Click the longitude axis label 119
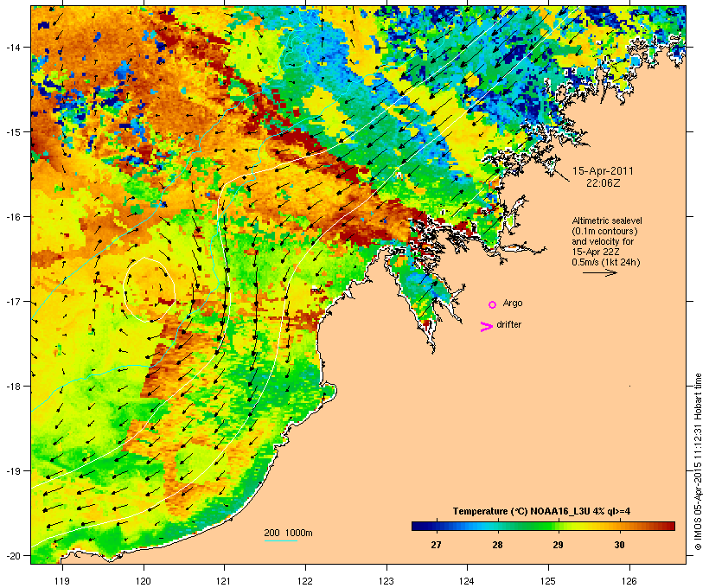This screenshot has width=709, height=588. coord(62,581)
